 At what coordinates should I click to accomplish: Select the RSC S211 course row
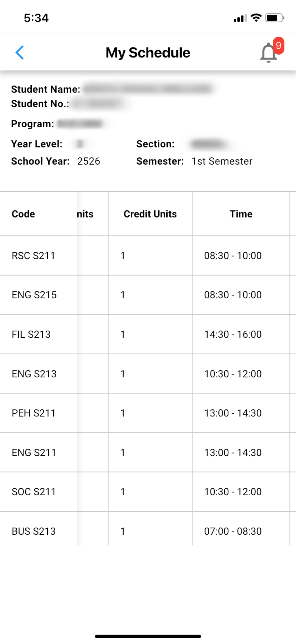pyautogui.click(x=148, y=256)
